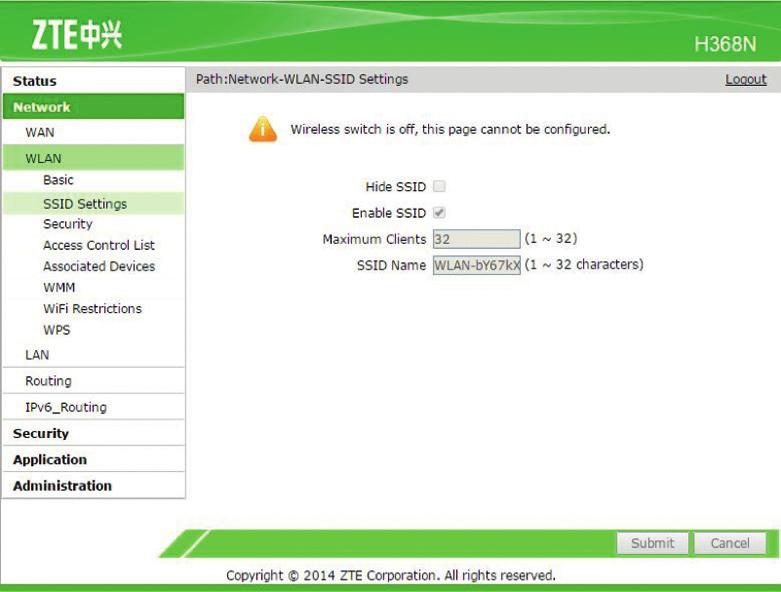Open the WPS page
The width and height of the screenshot is (781, 592).
[x=57, y=330]
